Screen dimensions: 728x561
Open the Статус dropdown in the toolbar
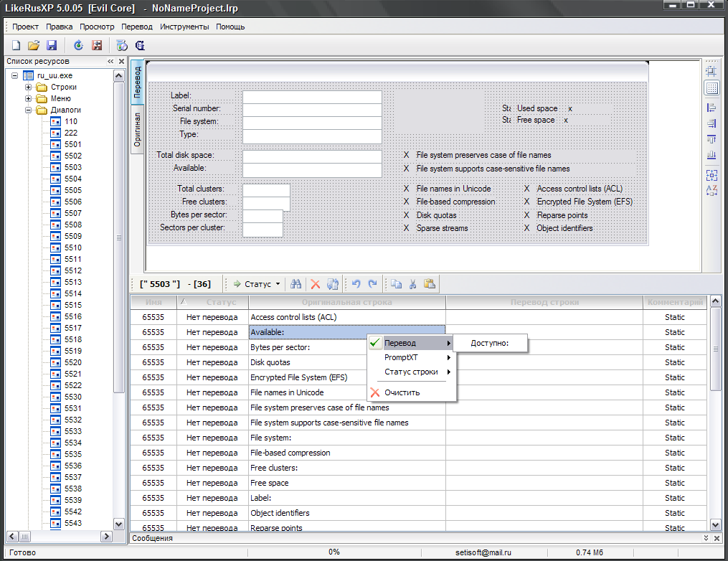click(257, 284)
